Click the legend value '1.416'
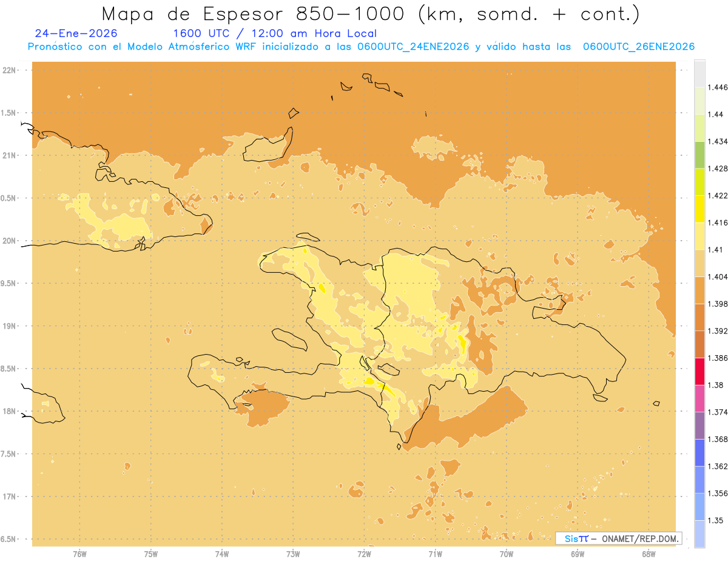Screen dimensions: 728x562 (x=718, y=222)
